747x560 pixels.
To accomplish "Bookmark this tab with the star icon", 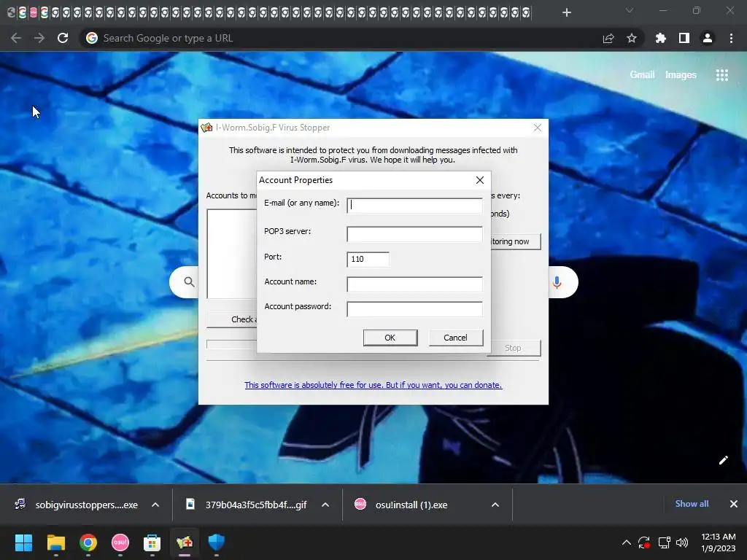I will (632, 38).
